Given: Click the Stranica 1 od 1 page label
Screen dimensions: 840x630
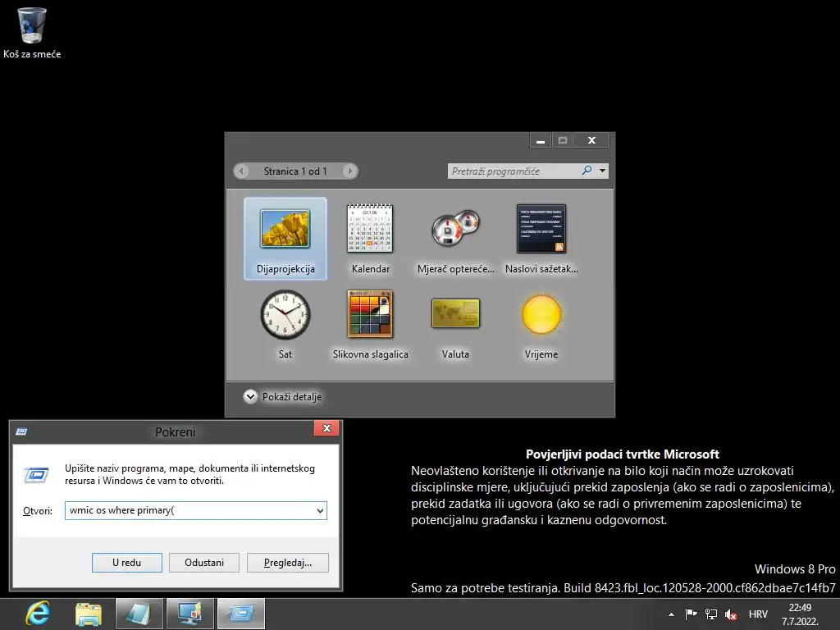Looking at the screenshot, I should (x=295, y=171).
